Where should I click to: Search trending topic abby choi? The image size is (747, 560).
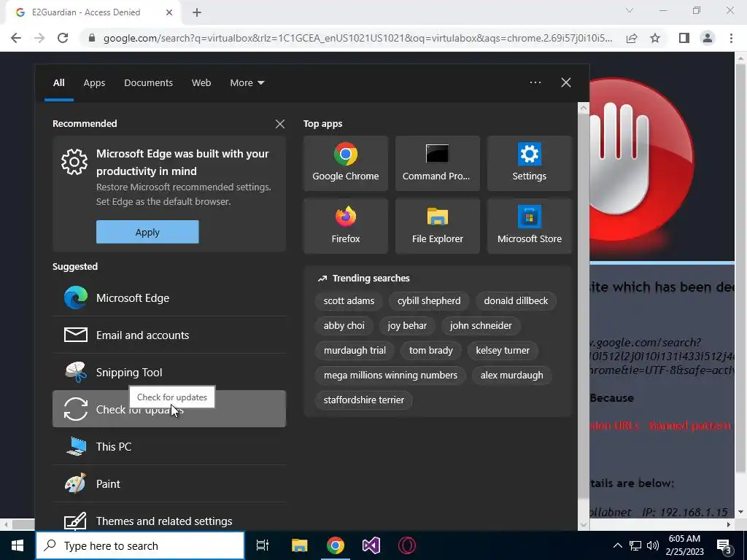[x=344, y=326]
